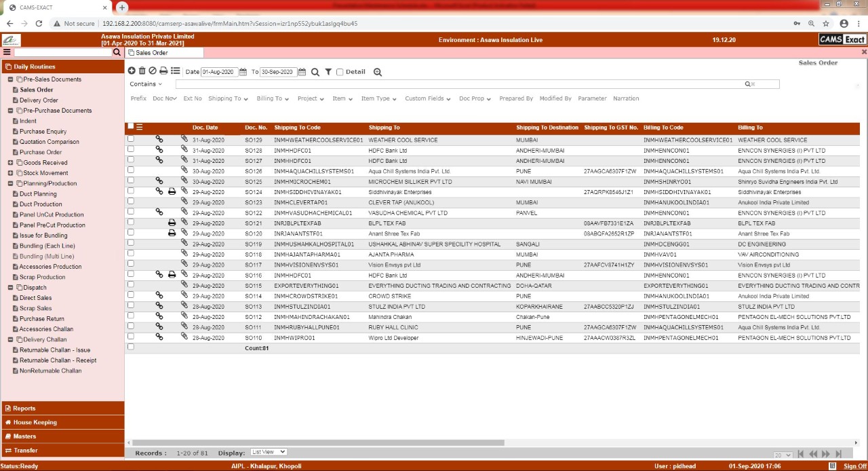Open attachment paperclip for SO119
This screenshot has height=471, width=868.
click(184, 243)
